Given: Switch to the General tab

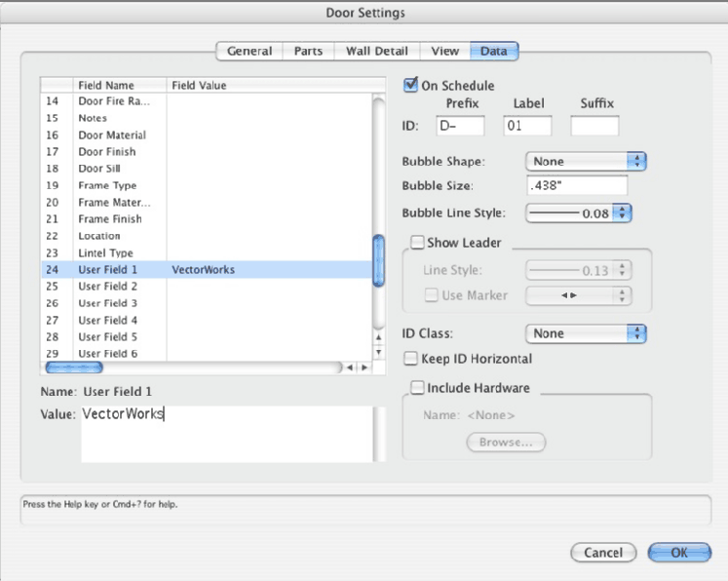Looking at the screenshot, I should coord(249,51).
